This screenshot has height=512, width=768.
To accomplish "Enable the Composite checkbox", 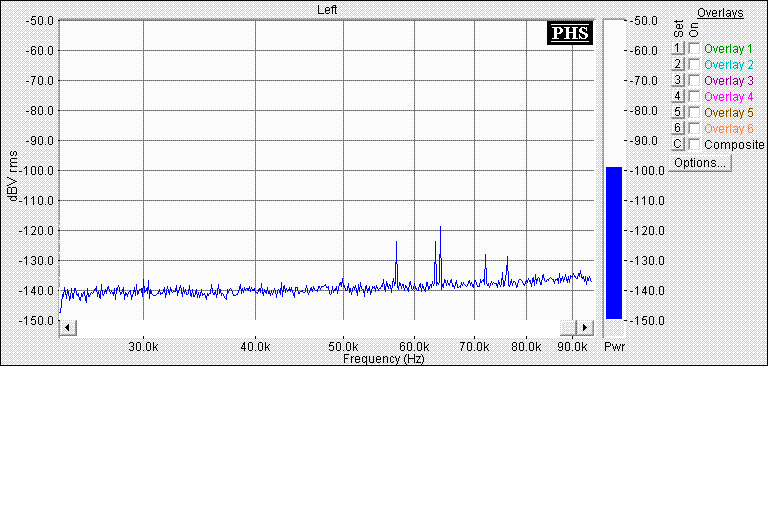I will coord(694,145).
